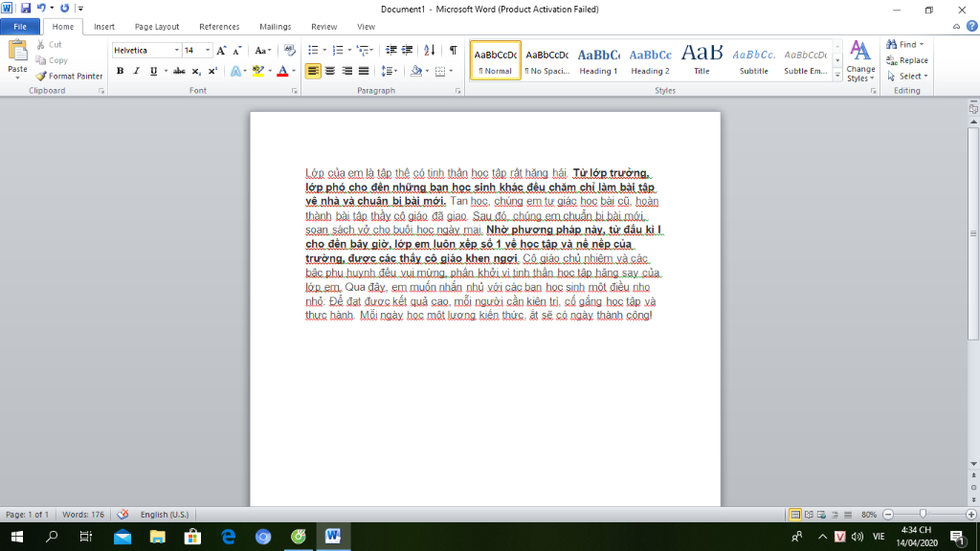
Task: Click the Clear Formatting icon
Action: pyautogui.click(x=289, y=51)
